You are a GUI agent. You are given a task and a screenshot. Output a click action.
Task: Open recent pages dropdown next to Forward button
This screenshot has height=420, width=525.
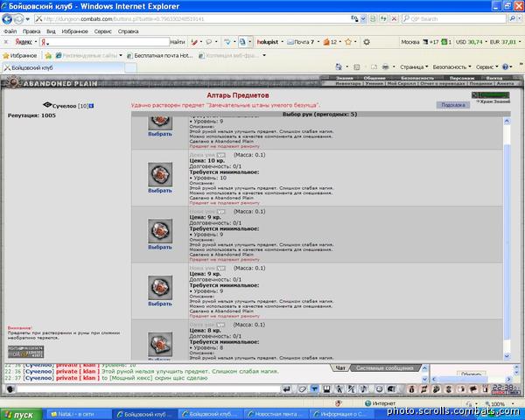click(27, 19)
